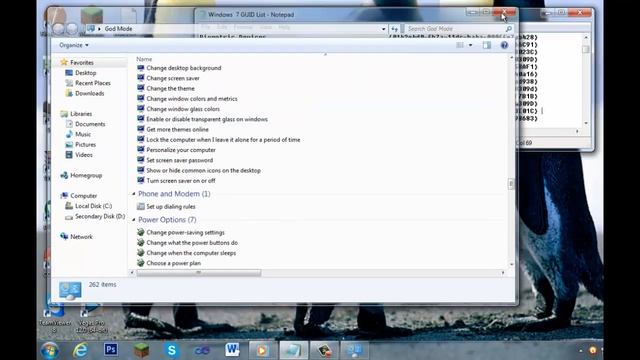
Task: Open Change the theme item
Action: click(171, 88)
